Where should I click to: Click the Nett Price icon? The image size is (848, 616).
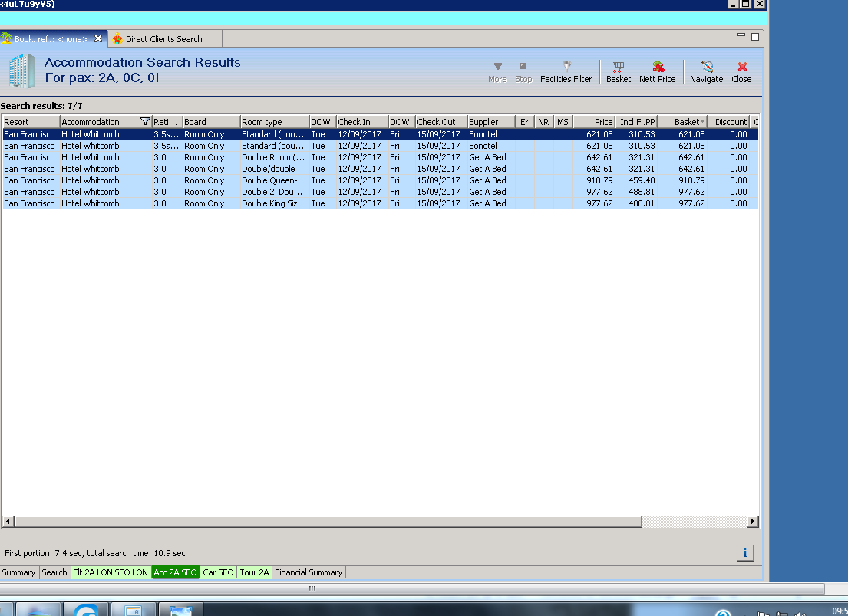[x=657, y=72]
